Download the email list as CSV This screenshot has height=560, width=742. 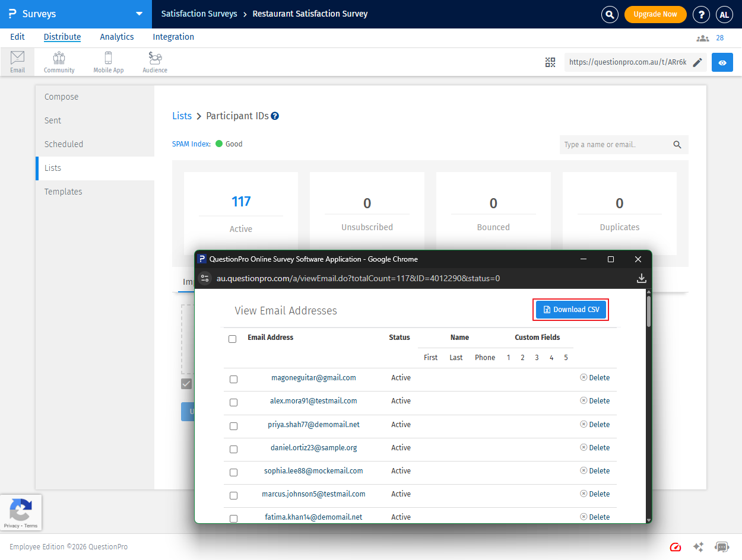(x=570, y=310)
